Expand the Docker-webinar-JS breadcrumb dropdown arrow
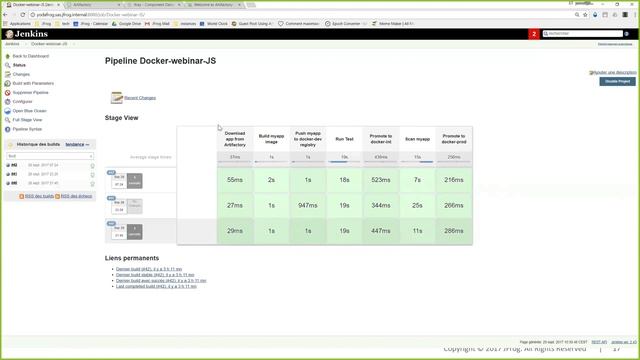The height and width of the screenshot is (360, 640). point(73,44)
